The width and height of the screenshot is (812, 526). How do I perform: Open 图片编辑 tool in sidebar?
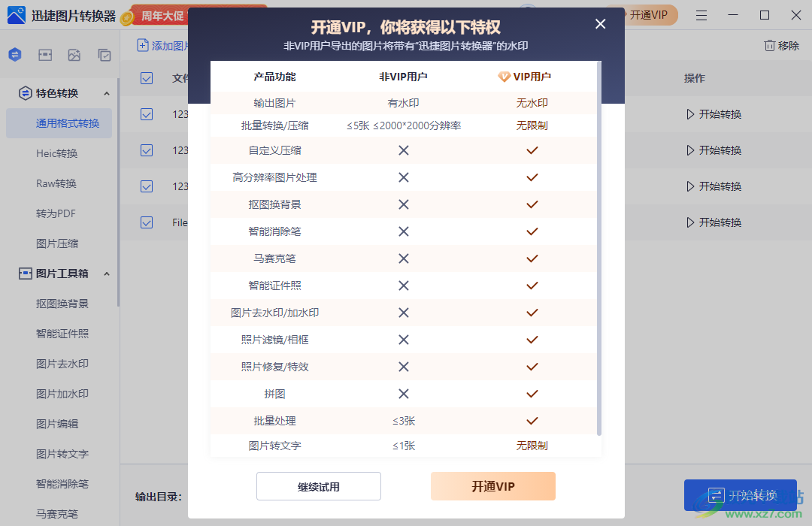pyautogui.click(x=57, y=424)
